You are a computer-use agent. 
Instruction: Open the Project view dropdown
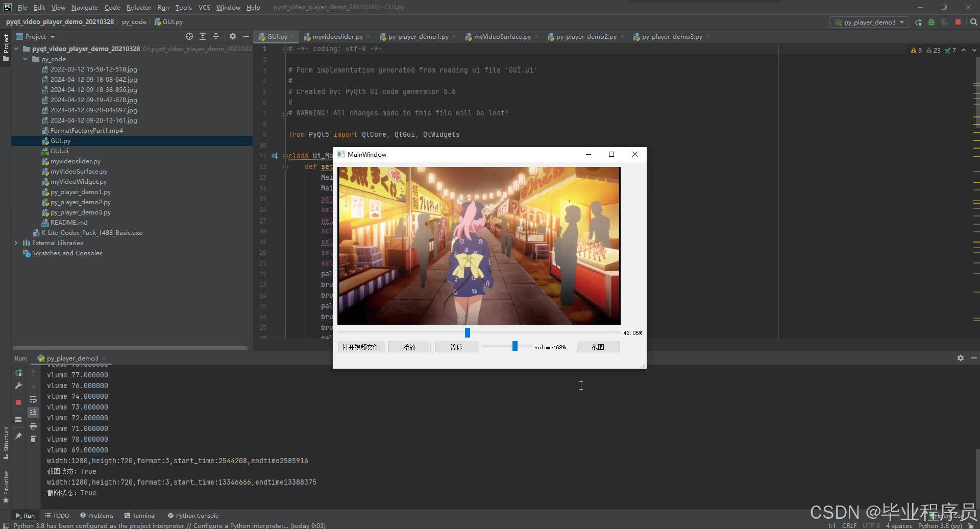click(x=35, y=36)
